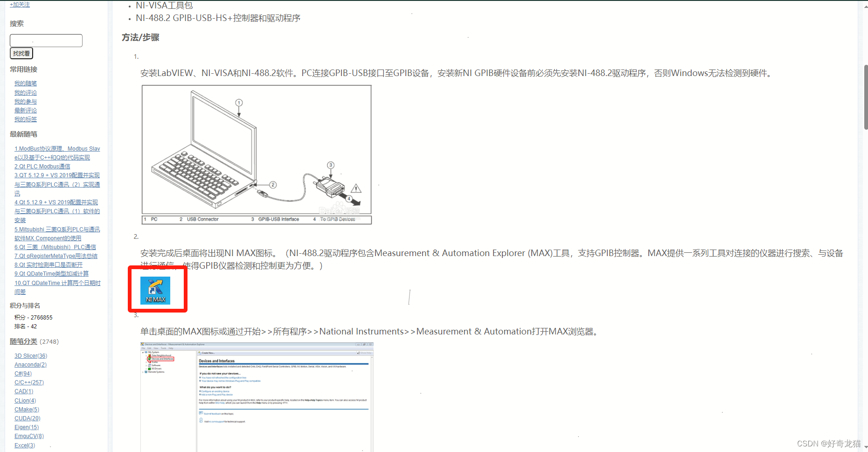Image resolution: width=868 pixels, height=452 pixels.
Task: Open post 4 Qt 5.12.9 + VS 2019
Action: [57, 211]
